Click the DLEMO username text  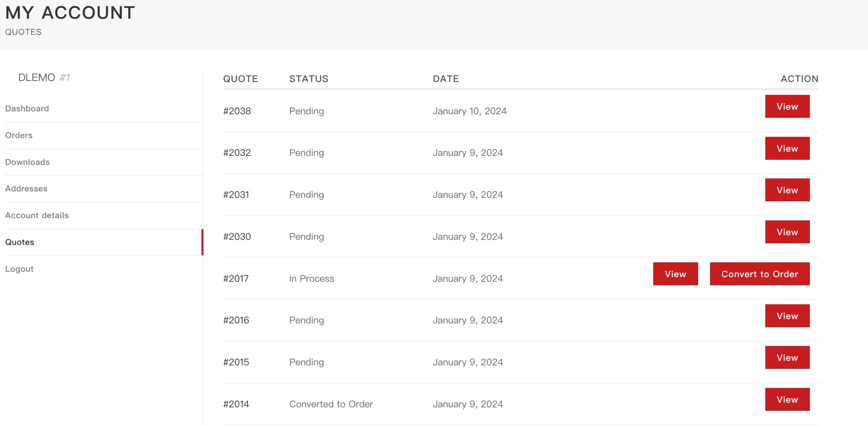click(37, 78)
